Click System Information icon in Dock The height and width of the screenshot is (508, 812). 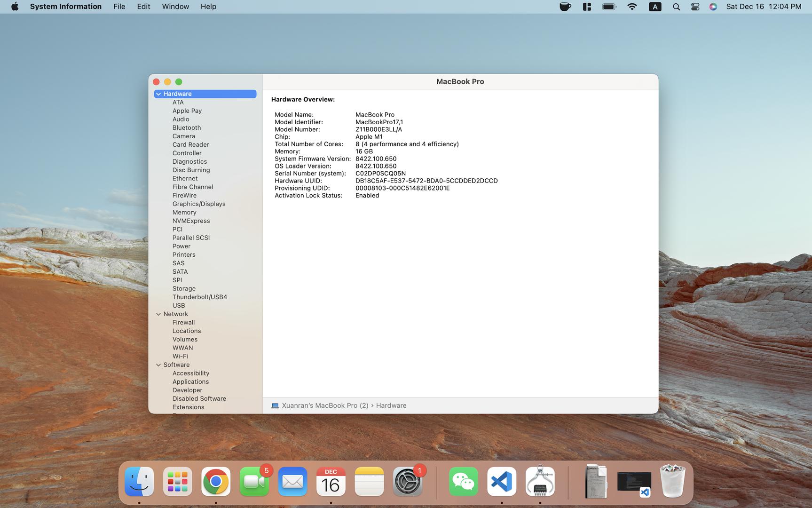[540, 482]
